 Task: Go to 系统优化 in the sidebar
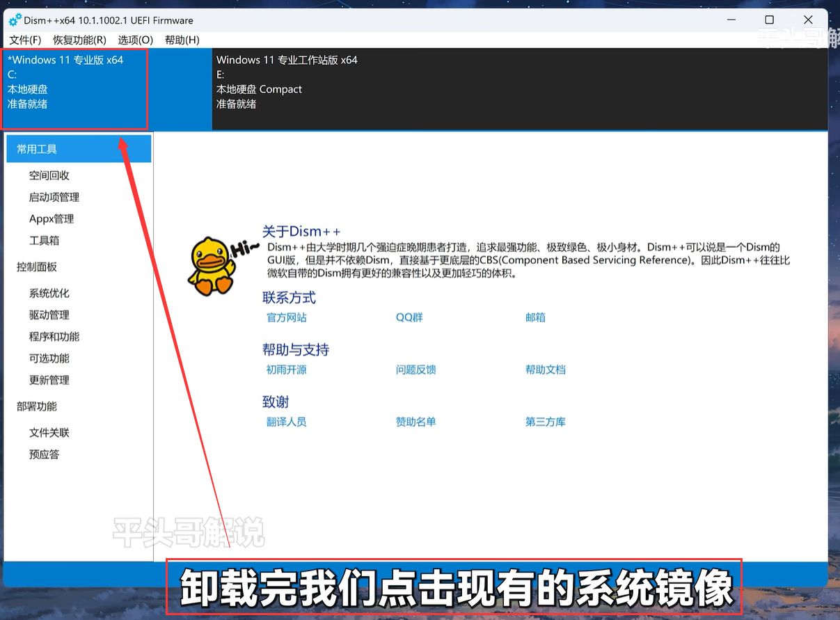click(x=49, y=293)
